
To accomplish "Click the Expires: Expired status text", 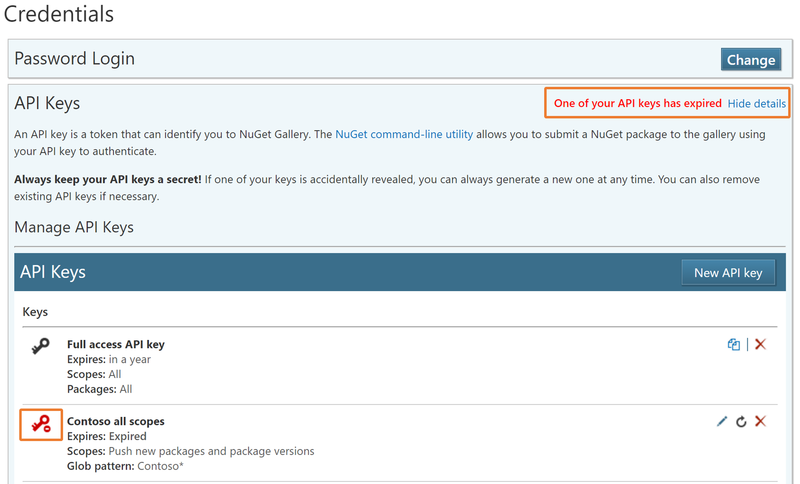I will [x=106, y=436].
